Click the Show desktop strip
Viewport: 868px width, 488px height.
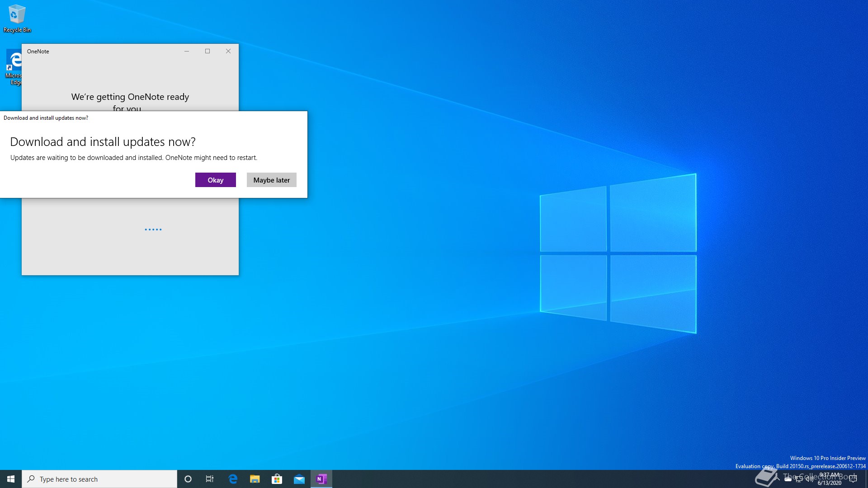[x=867, y=479]
